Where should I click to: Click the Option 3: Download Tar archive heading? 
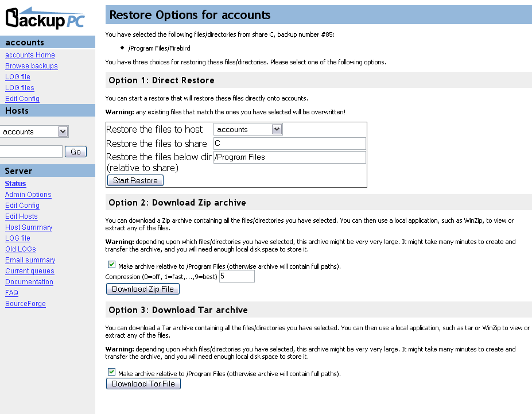click(x=178, y=310)
